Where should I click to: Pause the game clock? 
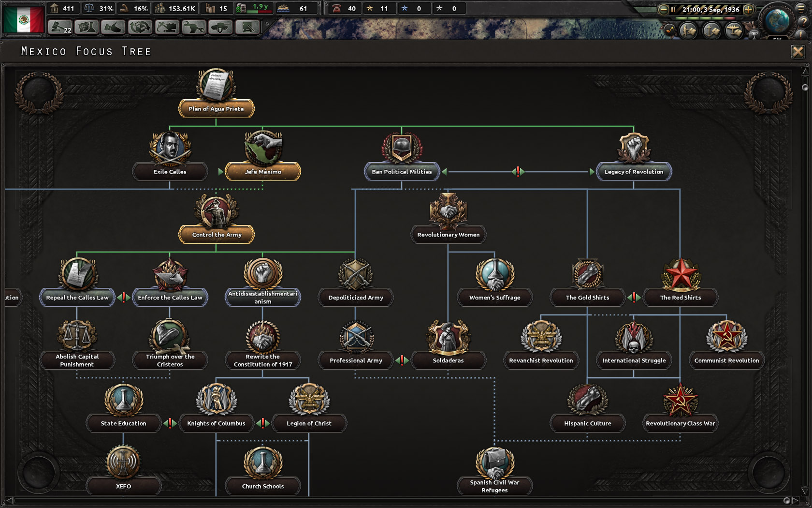pos(673,9)
